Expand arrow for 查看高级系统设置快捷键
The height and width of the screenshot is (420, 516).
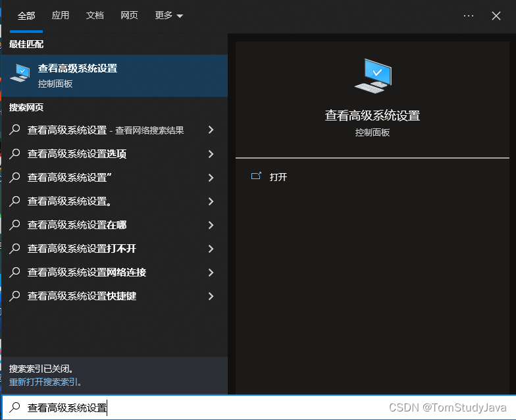click(211, 296)
